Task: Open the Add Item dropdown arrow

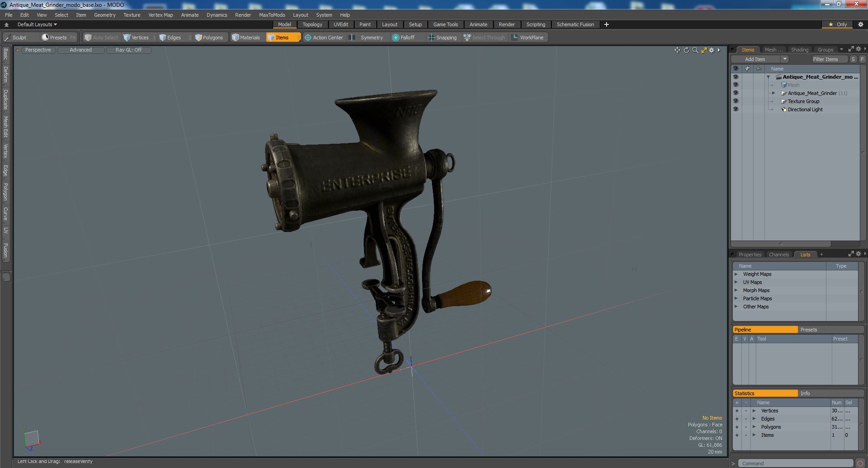Action: [785, 59]
